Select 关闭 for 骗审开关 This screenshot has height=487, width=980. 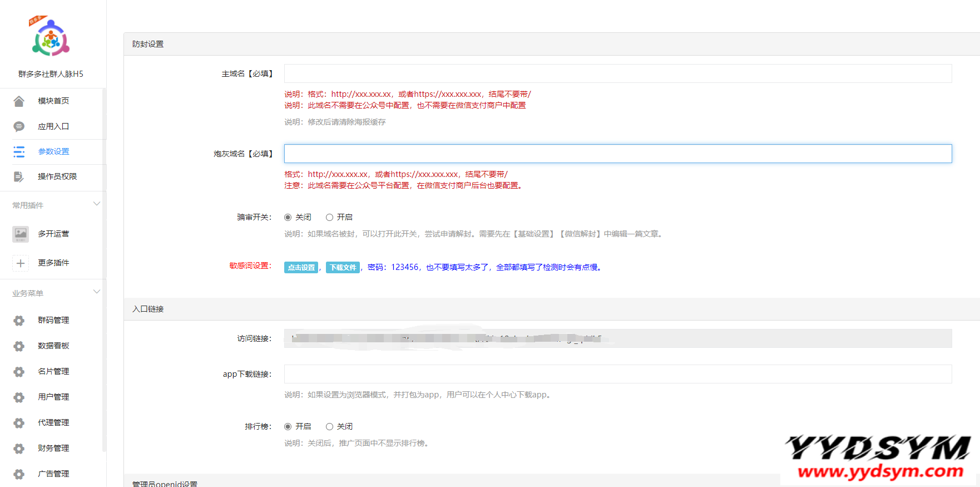[288, 217]
